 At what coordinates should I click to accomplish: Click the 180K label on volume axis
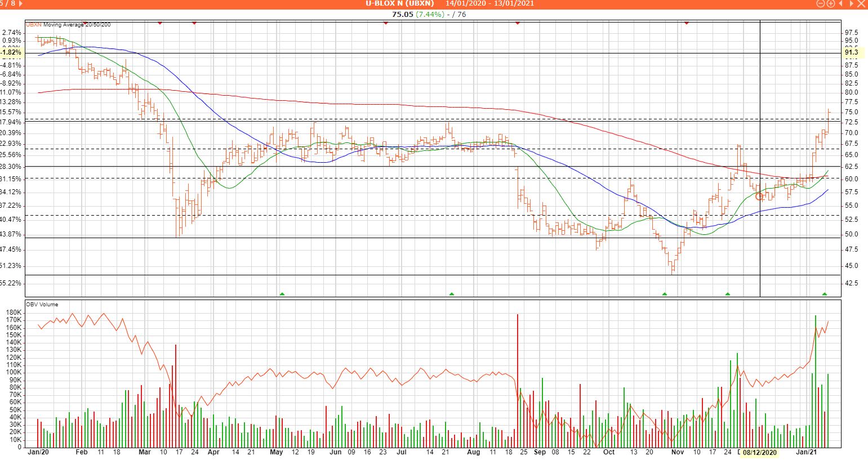(x=14, y=312)
